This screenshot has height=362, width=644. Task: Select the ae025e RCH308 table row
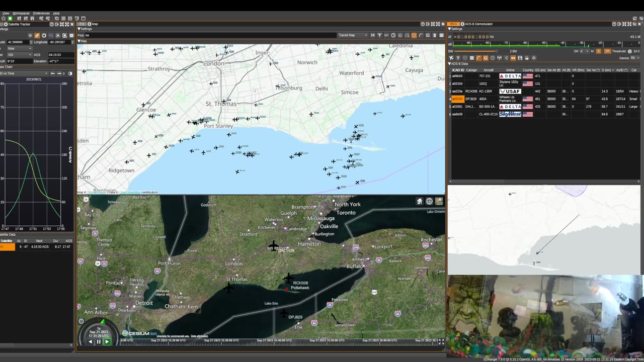(x=544, y=91)
